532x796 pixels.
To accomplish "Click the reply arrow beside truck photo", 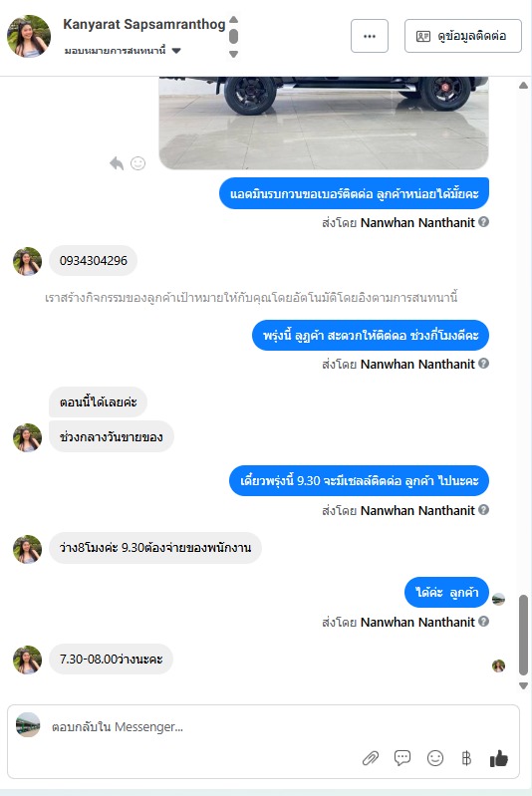I will pyautogui.click(x=117, y=163).
